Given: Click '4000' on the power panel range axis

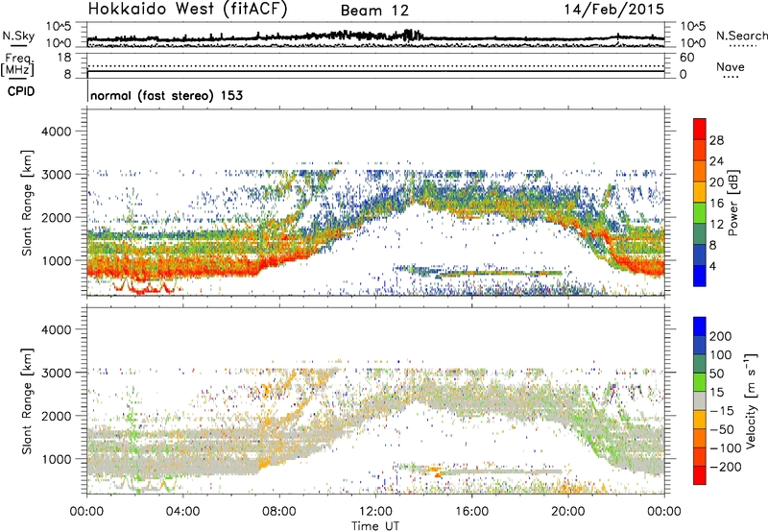Looking at the screenshot, I should tap(56, 132).
